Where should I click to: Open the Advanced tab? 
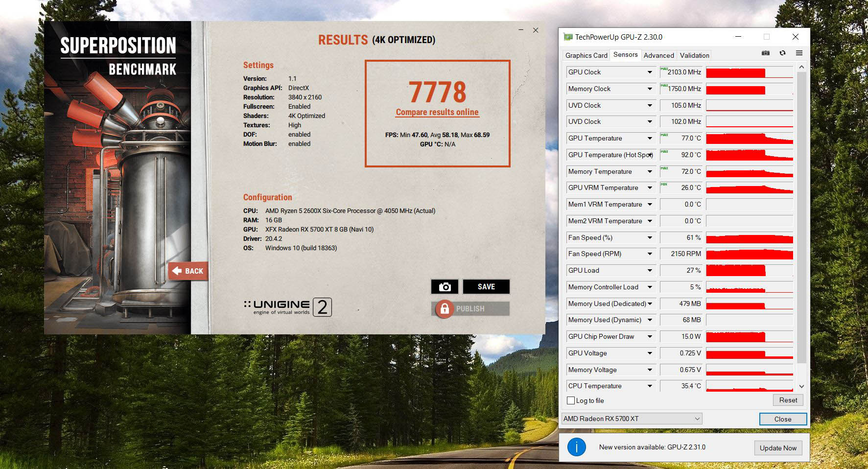(658, 55)
